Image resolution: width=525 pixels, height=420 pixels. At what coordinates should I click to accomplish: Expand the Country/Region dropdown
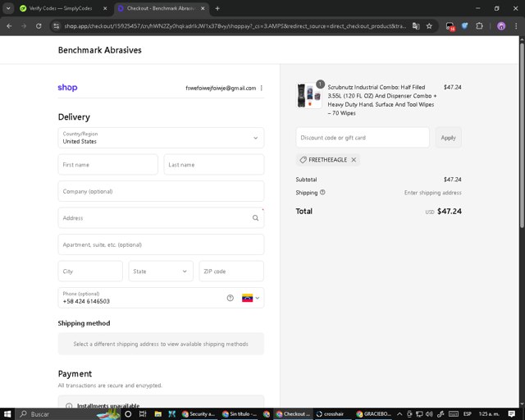coord(161,138)
